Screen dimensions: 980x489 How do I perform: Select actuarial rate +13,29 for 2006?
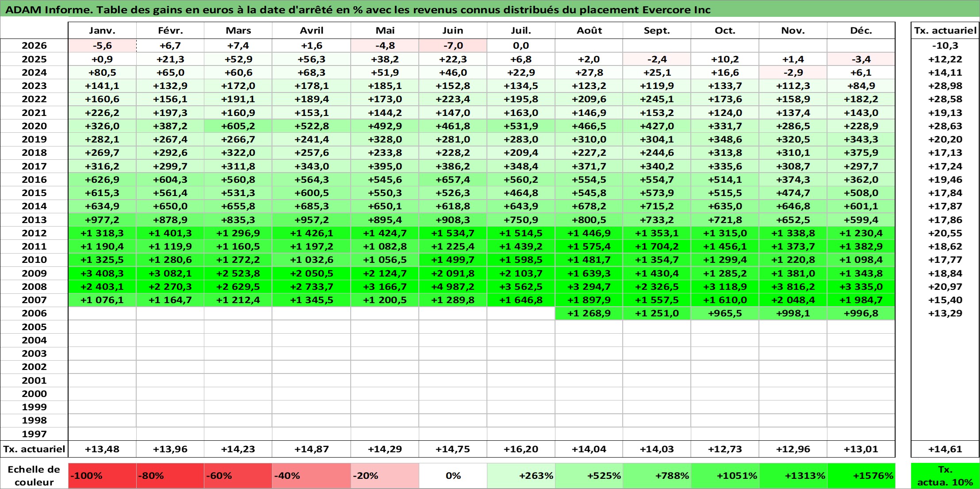945,313
